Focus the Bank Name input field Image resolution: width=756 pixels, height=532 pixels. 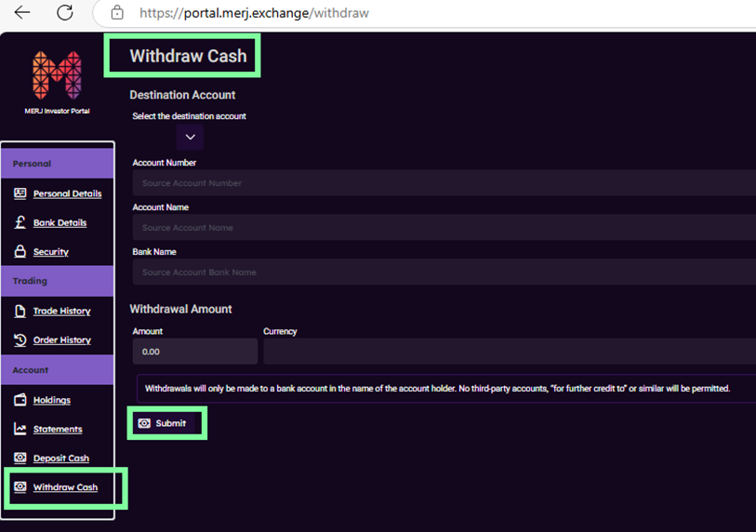click(x=443, y=273)
